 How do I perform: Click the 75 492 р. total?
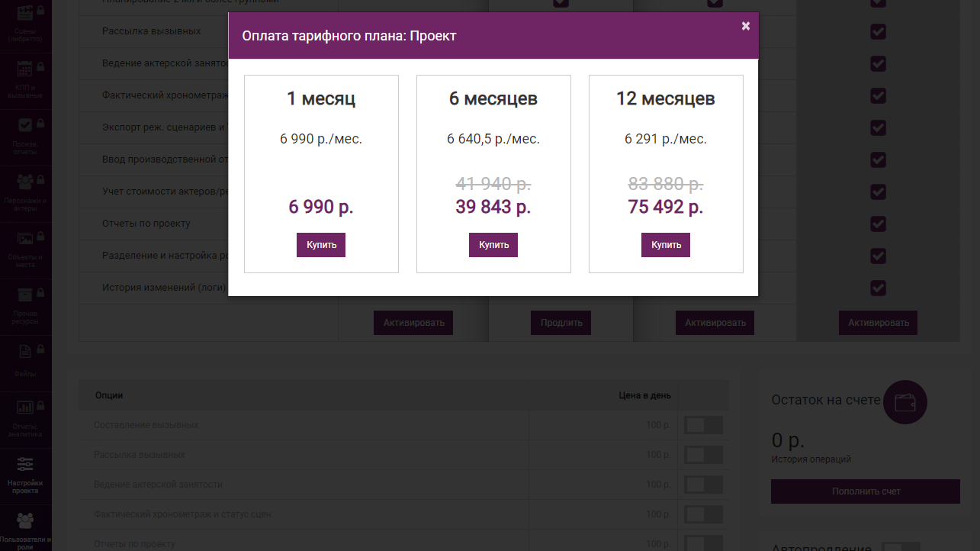[x=666, y=207]
